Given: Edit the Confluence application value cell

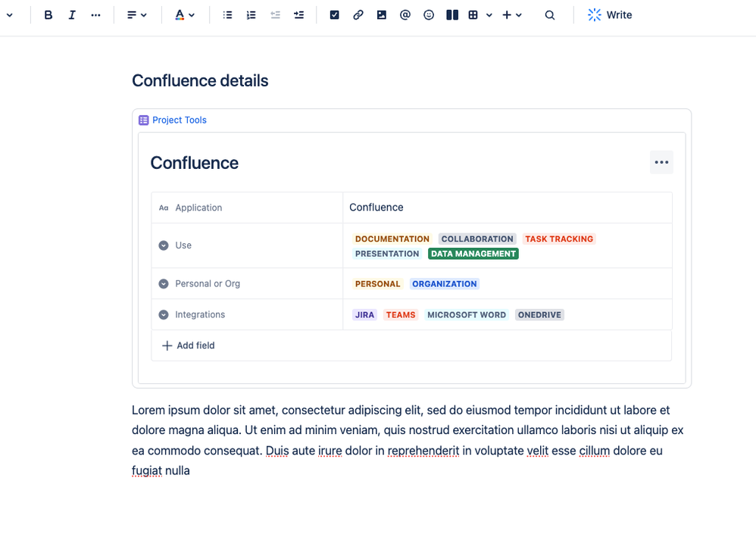Looking at the screenshot, I should tap(508, 208).
